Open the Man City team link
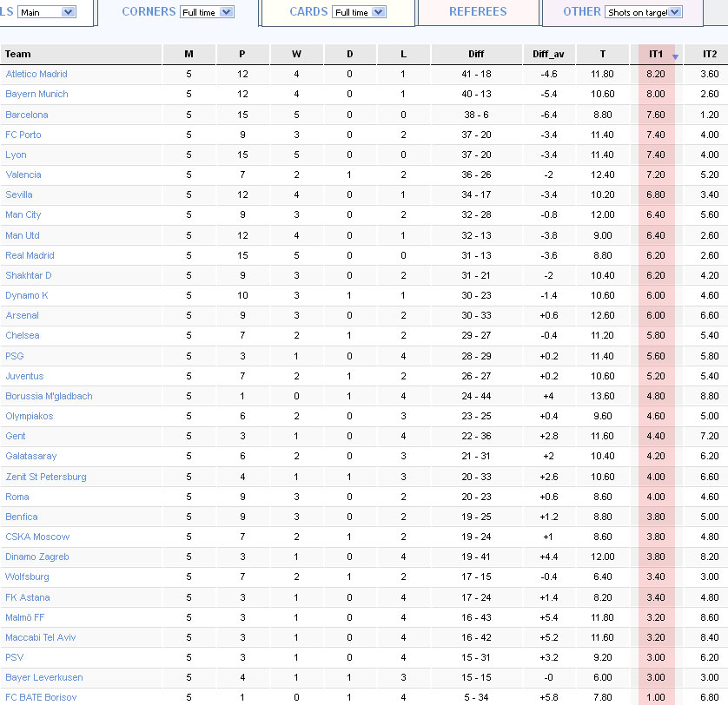This screenshot has height=705, width=728. [x=23, y=214]
